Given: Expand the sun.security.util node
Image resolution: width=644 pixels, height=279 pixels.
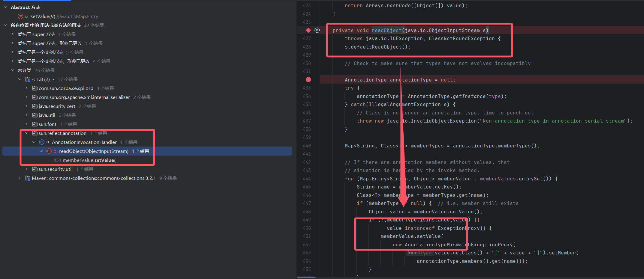Looking at the screenshot, I should [x=27, y=169].
